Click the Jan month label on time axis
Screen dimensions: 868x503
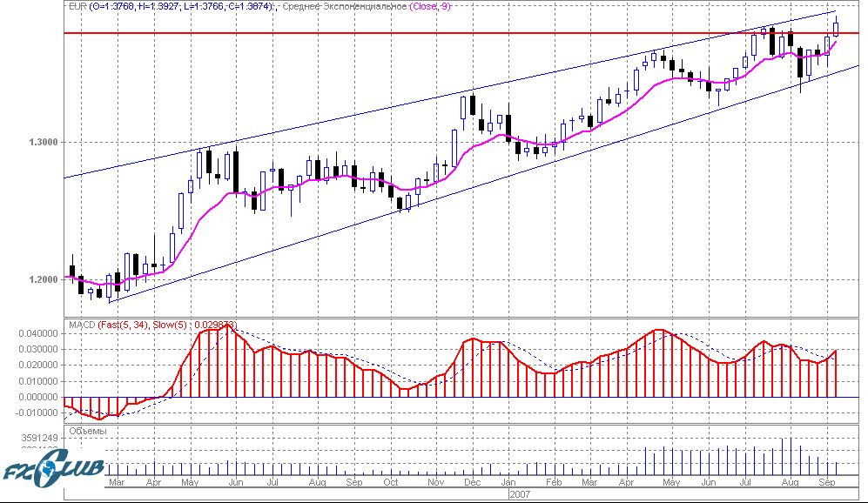click(x=508, y=482)
